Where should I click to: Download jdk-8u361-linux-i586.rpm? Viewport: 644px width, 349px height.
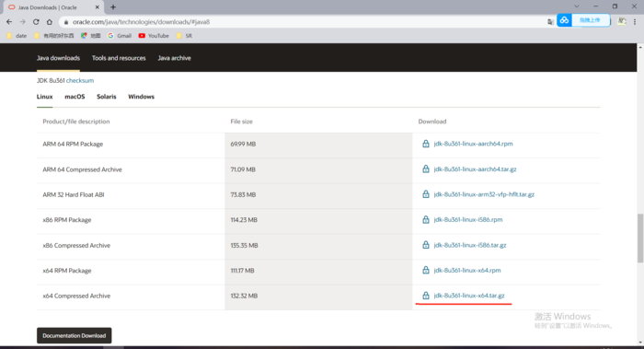coord(468,219)
